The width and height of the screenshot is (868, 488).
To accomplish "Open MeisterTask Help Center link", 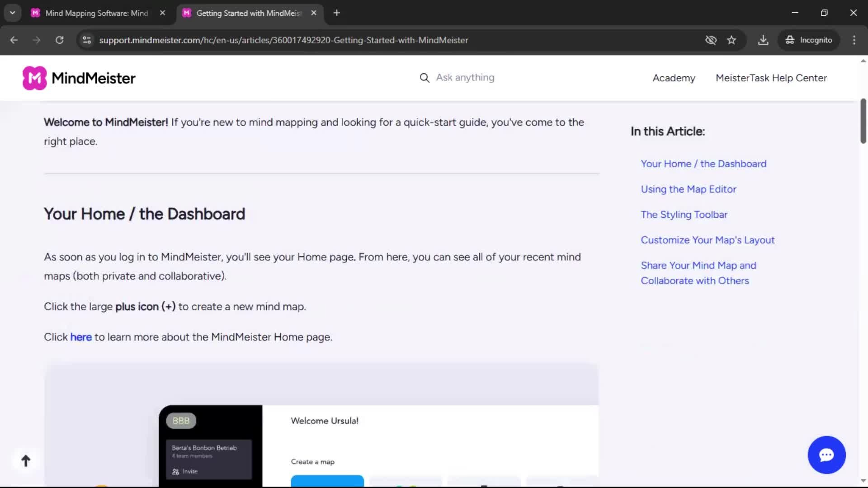I will pyautogui.click(x=771, y=78).
